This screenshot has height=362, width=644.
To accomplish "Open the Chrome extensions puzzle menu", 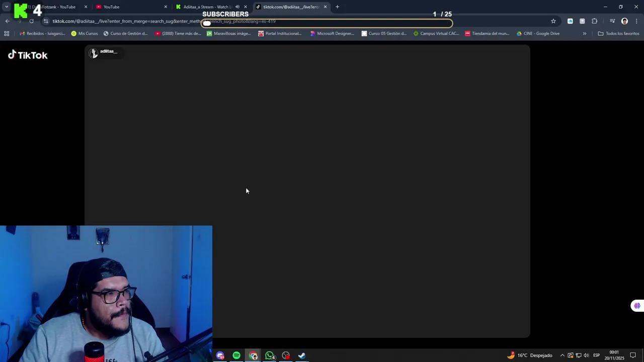I will (595, 21).
